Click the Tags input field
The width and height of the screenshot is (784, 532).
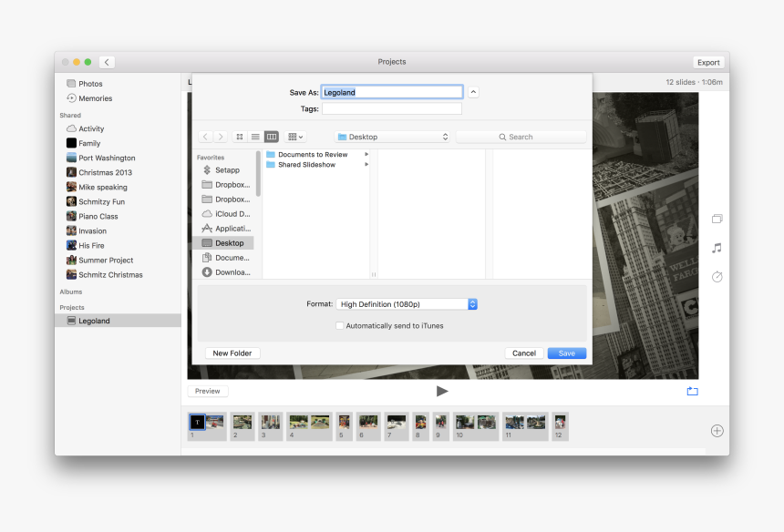coord(392,108)
